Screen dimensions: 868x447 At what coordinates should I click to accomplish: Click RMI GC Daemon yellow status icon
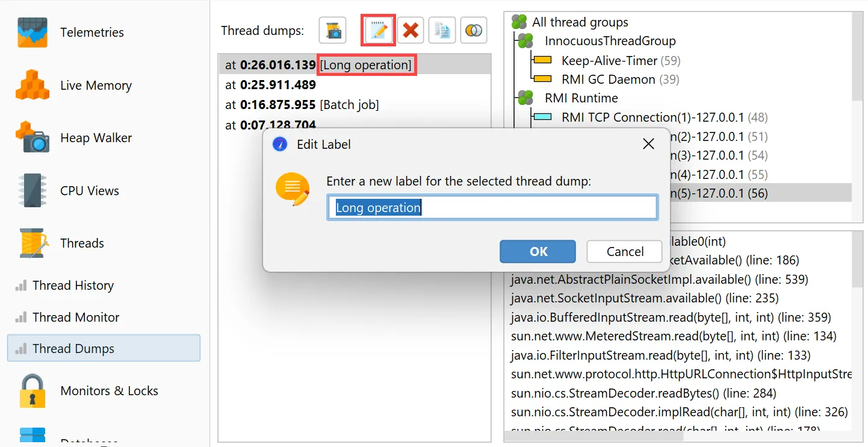(543, 79)
